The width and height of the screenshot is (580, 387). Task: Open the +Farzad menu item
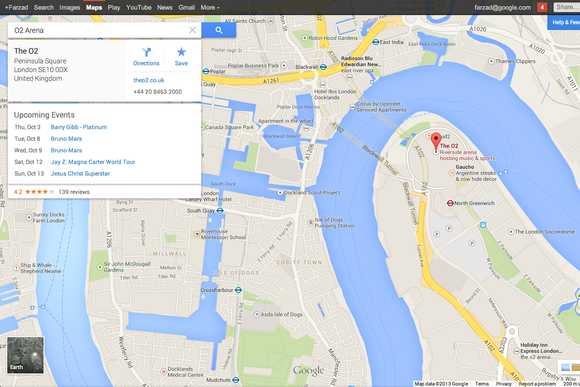(16, 7)
